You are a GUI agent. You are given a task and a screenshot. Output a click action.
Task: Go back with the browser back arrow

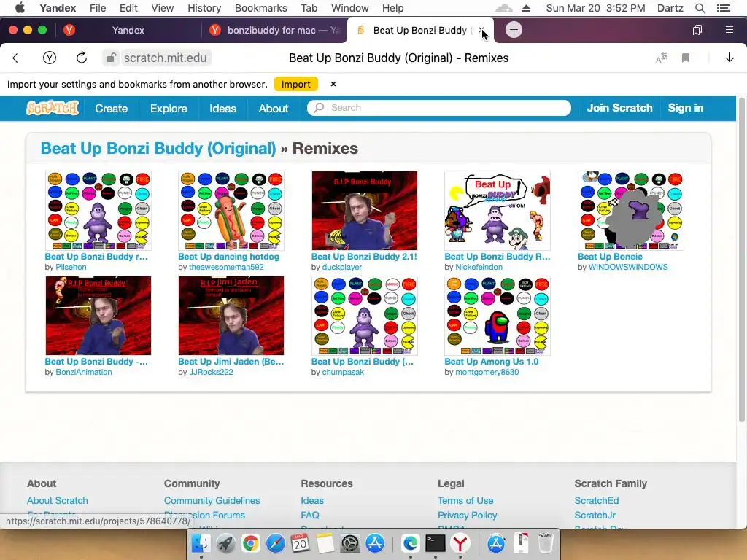[x=18, y=58]
